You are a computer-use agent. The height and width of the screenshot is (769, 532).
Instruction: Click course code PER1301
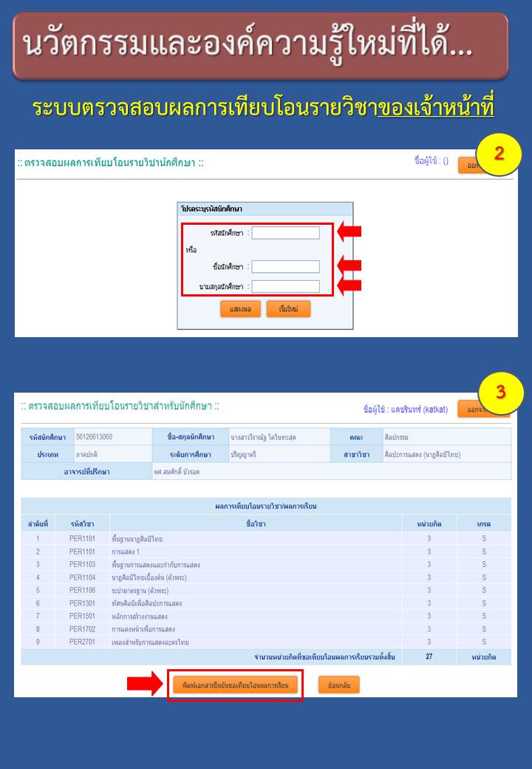tap(82, 603)
